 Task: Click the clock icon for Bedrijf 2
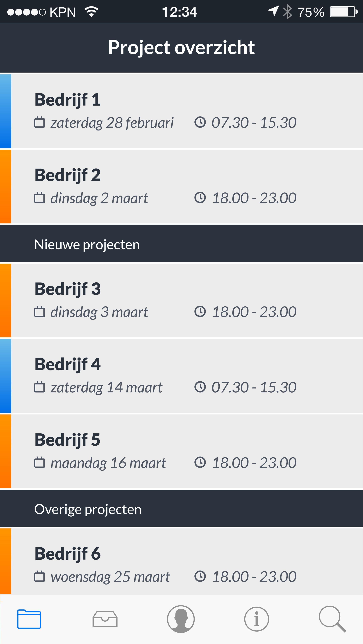(200, 198)
